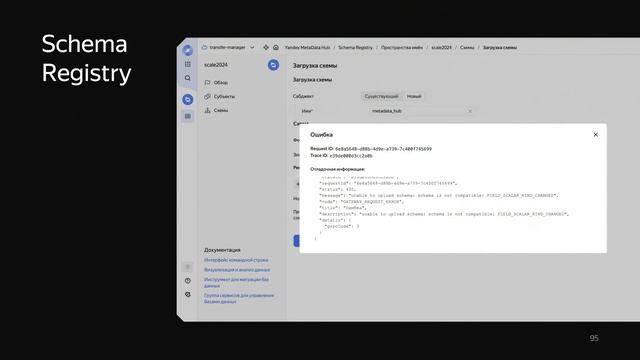This screenshot has height=360, width=640.
Task: Go to Пространства имён breadcrumb
Action: click(x=402, y=47)
